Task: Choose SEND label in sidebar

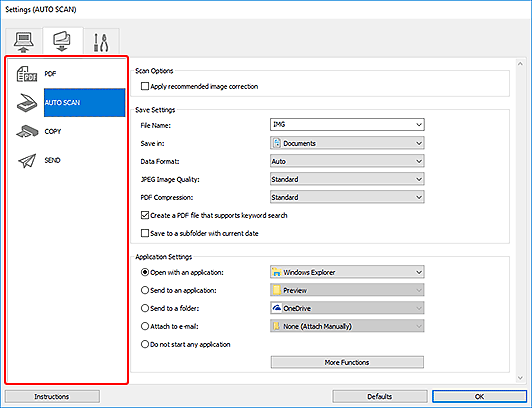Action: 52,160
